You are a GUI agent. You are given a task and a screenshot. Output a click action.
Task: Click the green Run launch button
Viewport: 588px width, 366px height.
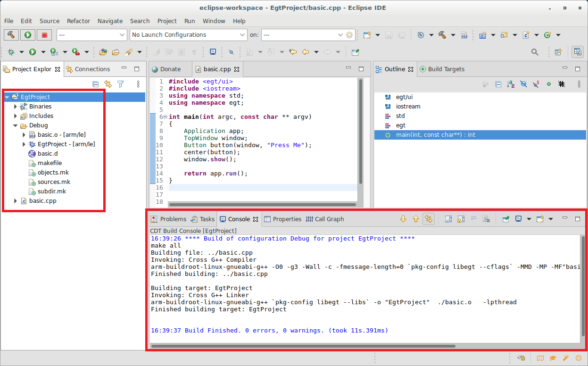click(x=28, y=35)
